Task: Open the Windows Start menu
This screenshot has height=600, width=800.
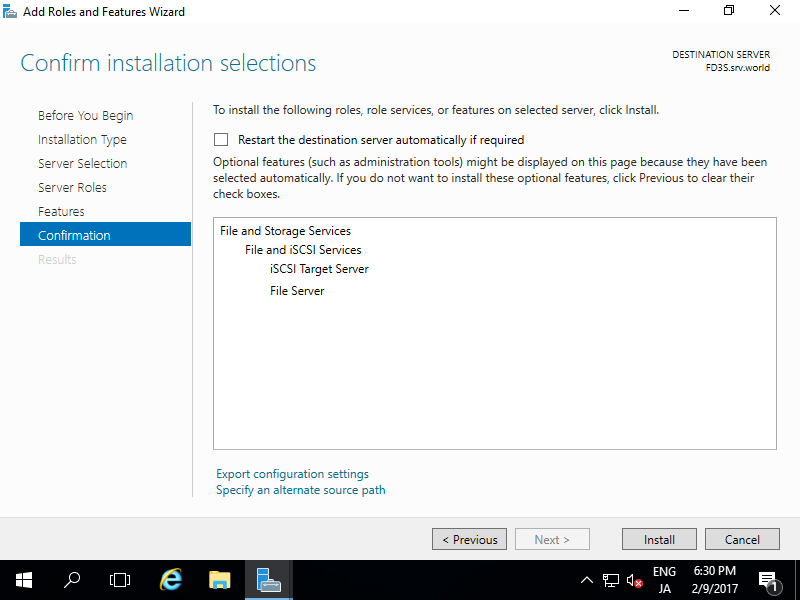Action: click(24, 580)
